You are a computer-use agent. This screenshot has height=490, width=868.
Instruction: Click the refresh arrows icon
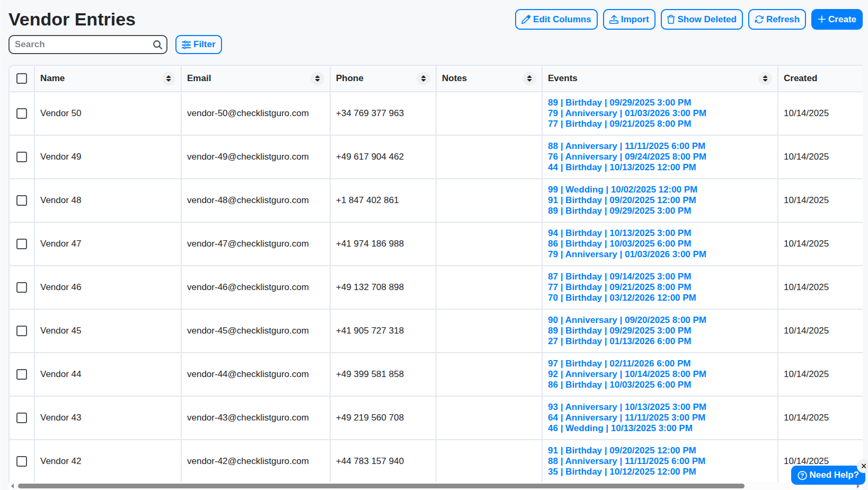tap(759, 19)
